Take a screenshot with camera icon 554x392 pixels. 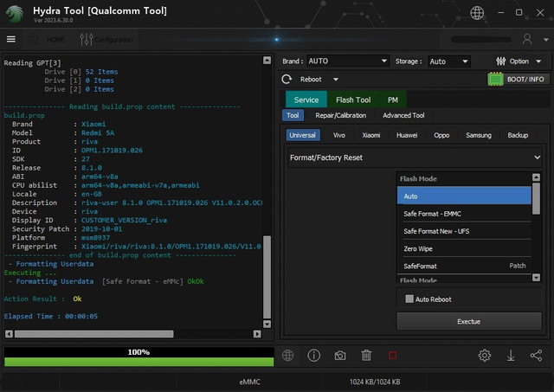(x=340, y=356)
